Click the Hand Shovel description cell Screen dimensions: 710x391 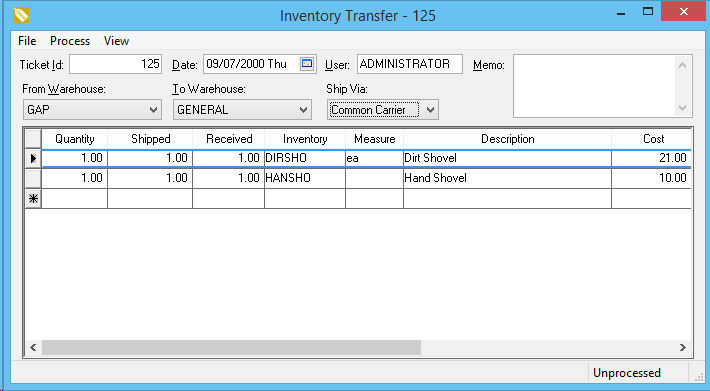coord(508,178)
